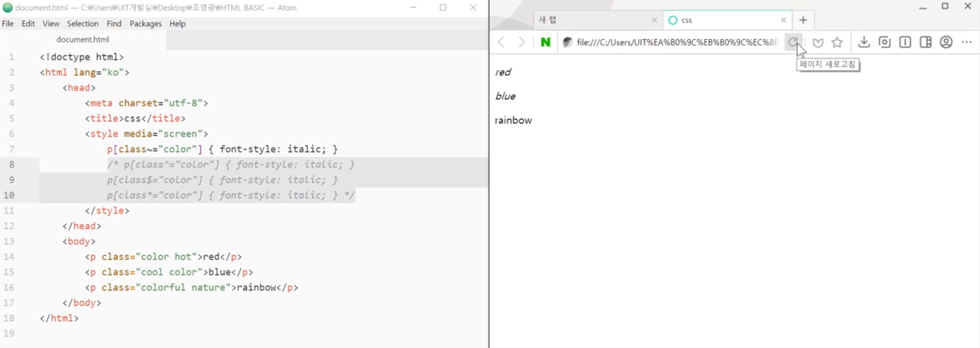Select the document.html editor tab
This screenshot has width=980, height=348.
coord(82,39)
